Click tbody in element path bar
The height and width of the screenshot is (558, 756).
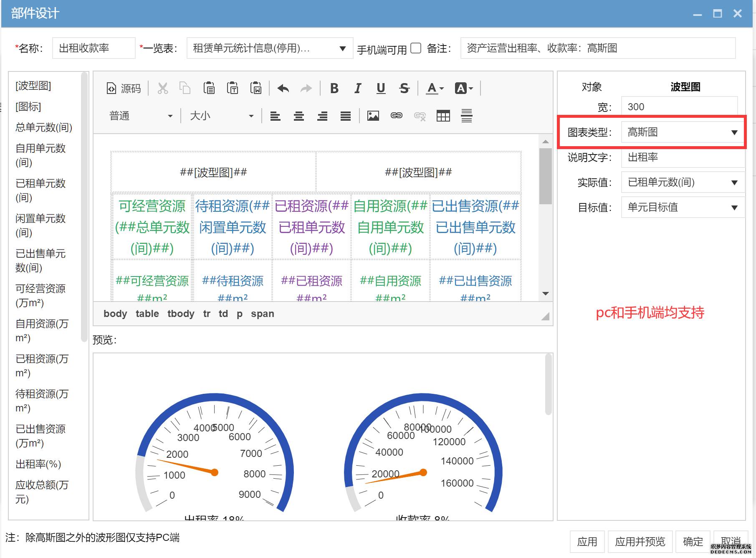[x=181, y=314]
